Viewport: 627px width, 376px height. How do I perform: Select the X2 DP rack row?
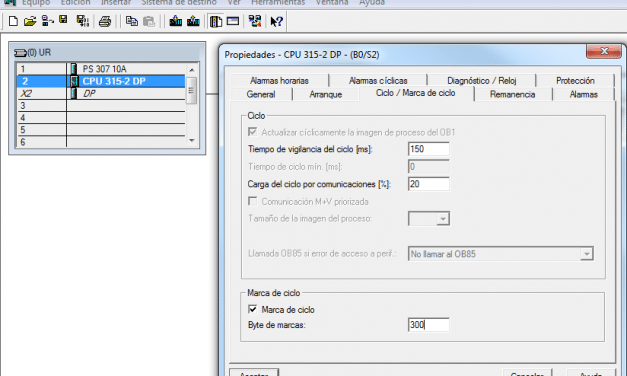click(101, 93)
